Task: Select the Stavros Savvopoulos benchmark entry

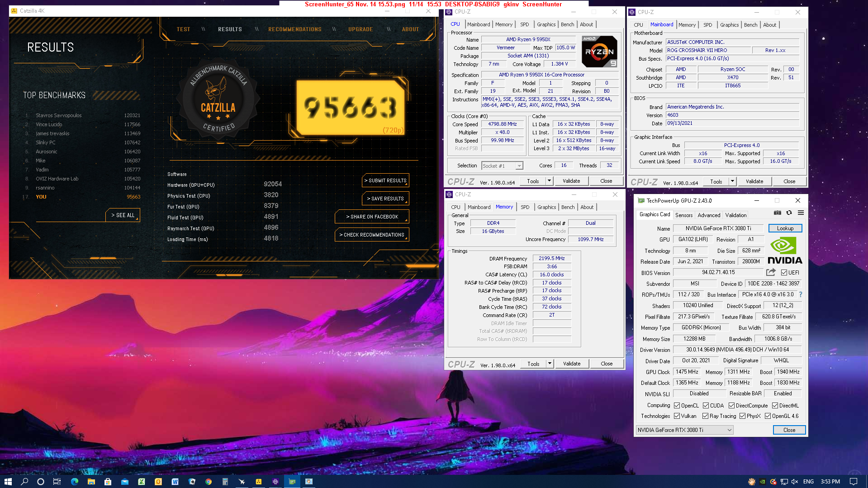Action: 82,115
